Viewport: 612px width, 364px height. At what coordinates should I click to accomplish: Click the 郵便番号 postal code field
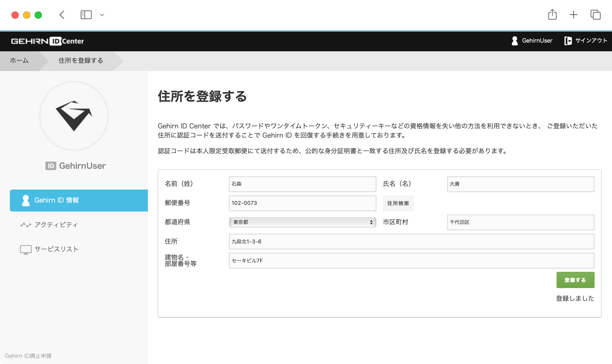pos(302,203)
